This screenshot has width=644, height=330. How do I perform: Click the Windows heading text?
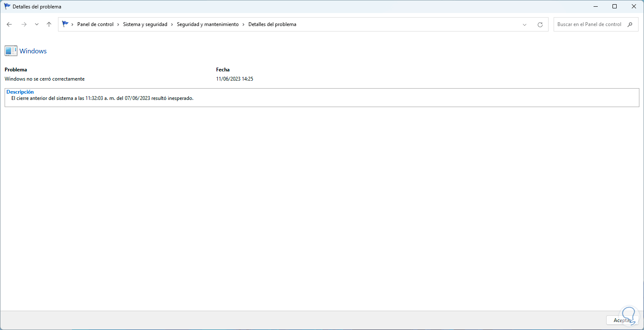tap(33, 51)
